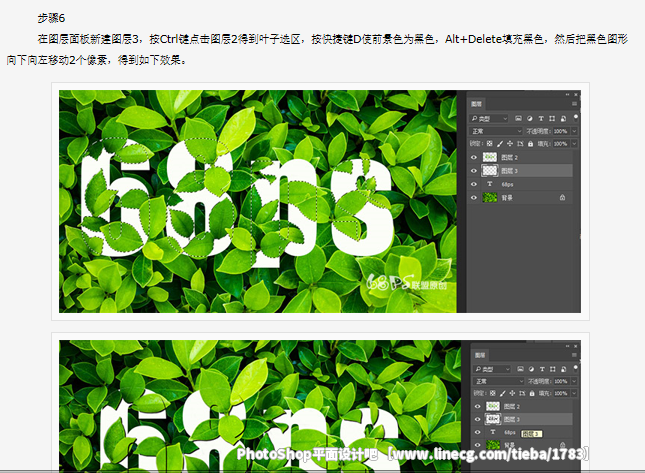Hide 图层 3 using eye icon in second screenshot

coord(478,419)
